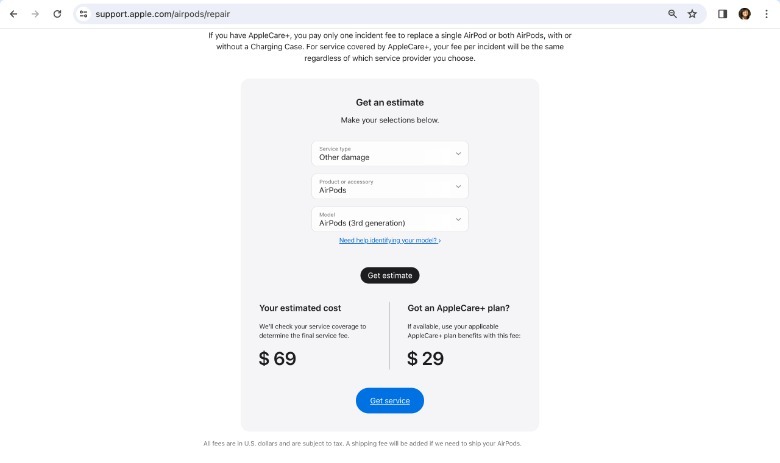The image size is (780, 463).
Task: Bookmark this page with the star icon
Action: [692, 14]
